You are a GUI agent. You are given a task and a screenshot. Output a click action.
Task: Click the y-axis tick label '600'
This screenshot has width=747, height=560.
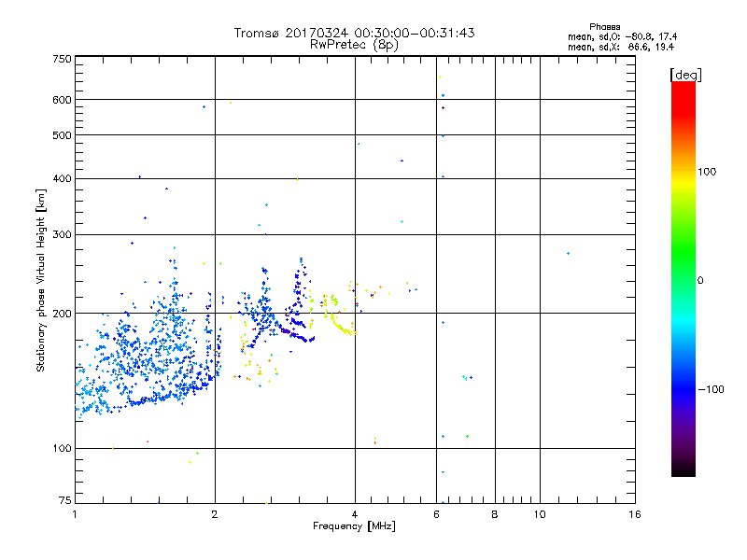(62, 100)
